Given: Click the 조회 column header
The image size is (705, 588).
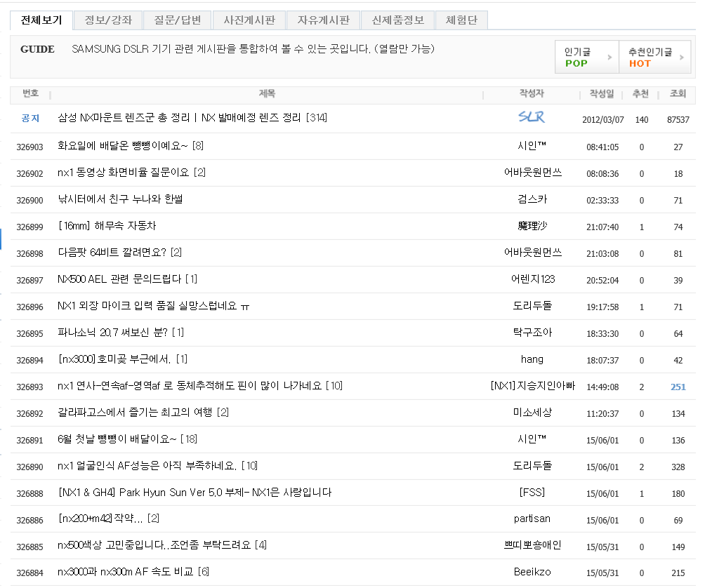Looking at the screenshot, I should click(678, 94).
